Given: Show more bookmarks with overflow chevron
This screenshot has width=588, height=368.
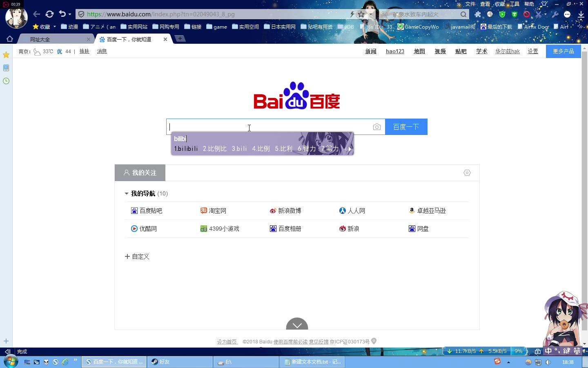Looking at the screenshot, I should pos(580,27).
